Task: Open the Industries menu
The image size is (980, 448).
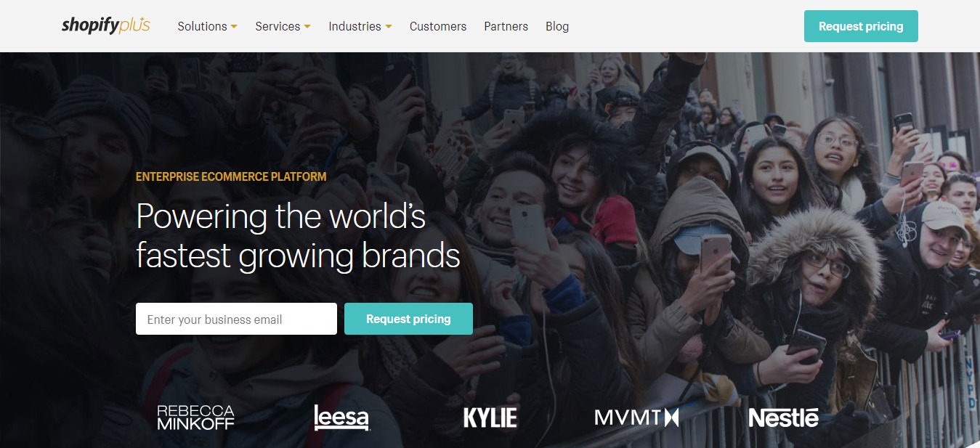Action: 355,26
